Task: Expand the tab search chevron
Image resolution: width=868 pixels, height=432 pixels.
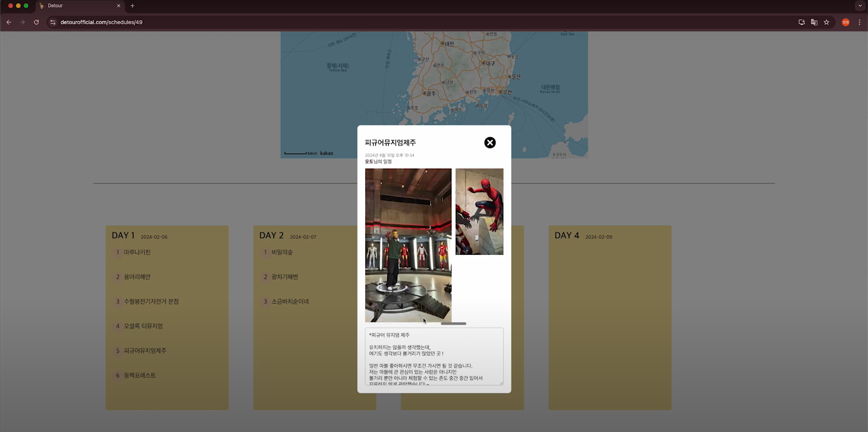Action: tap(860, 5)
